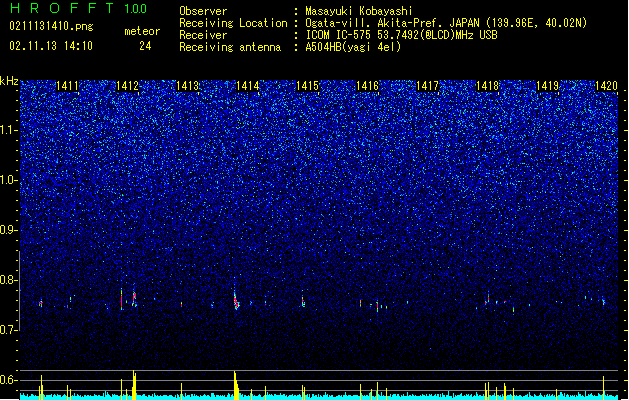Click the 0.8 kHz axis label
The image size is (629, 400).
tap(9, 280)
